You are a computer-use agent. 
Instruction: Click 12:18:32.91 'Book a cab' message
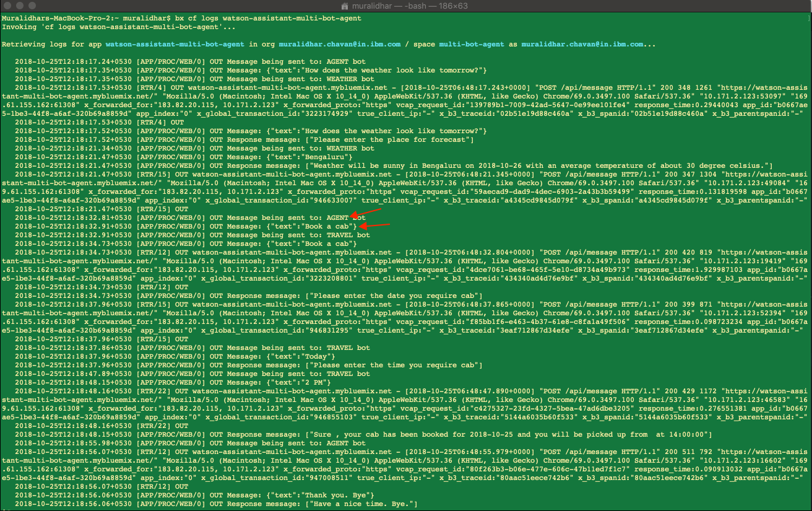(186, 227)
